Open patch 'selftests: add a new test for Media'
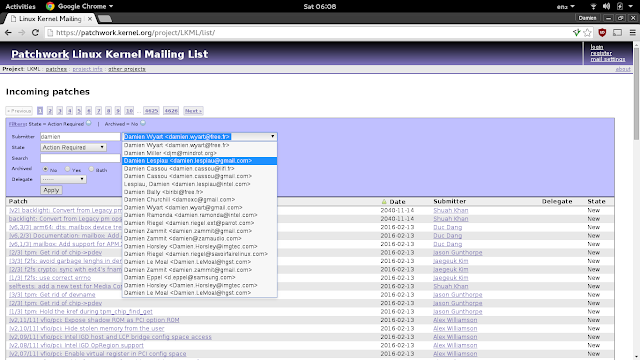Image resolution: width=640 pixels, height=360 pixels. tap(66, 286)
